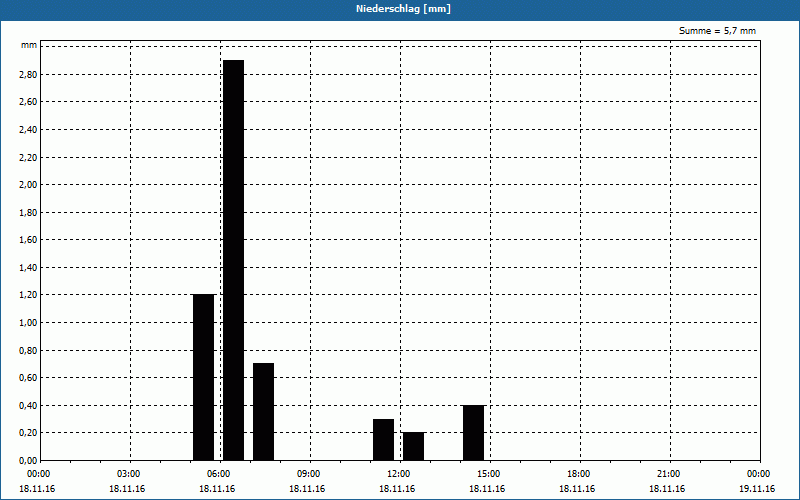This screenshot has height=500, width=800.
Task: Click the 0,70 mm bar after 07:00
Action: [264, 412]
